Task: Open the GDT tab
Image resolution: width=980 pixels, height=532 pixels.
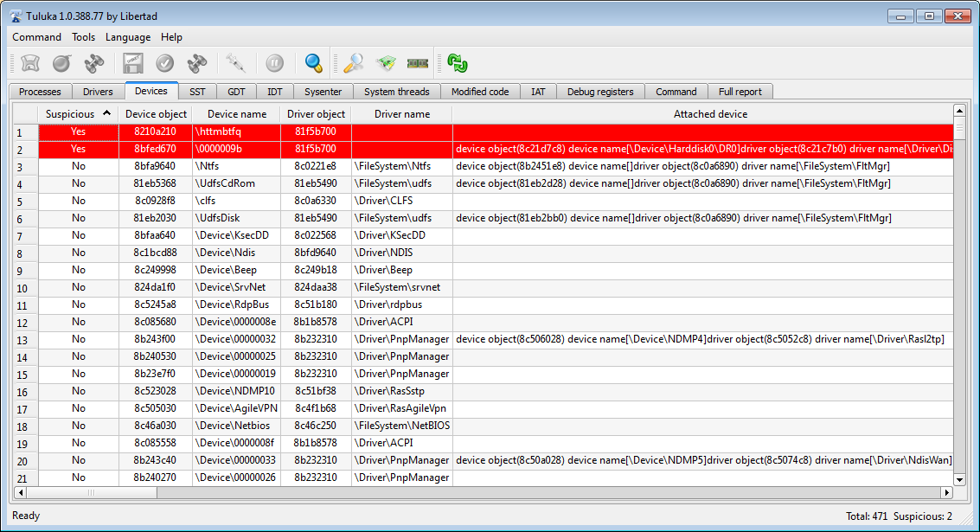Action: (236, 92)
